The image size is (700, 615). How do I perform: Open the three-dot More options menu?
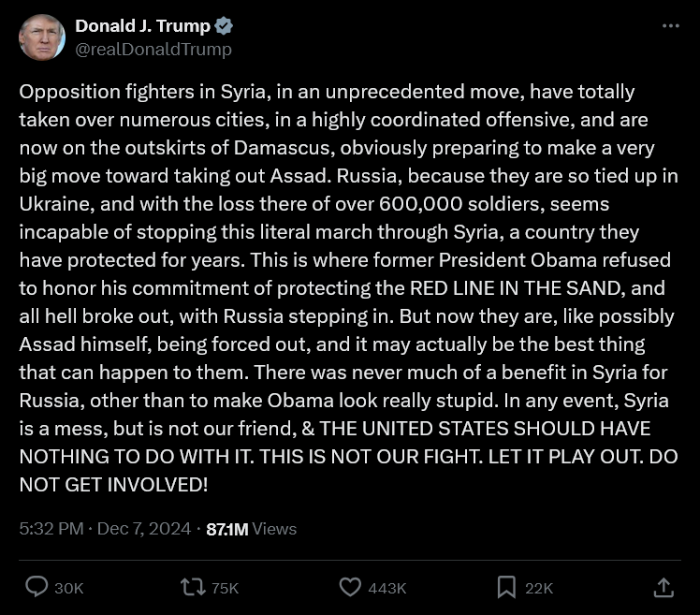(x=670, y=26)
